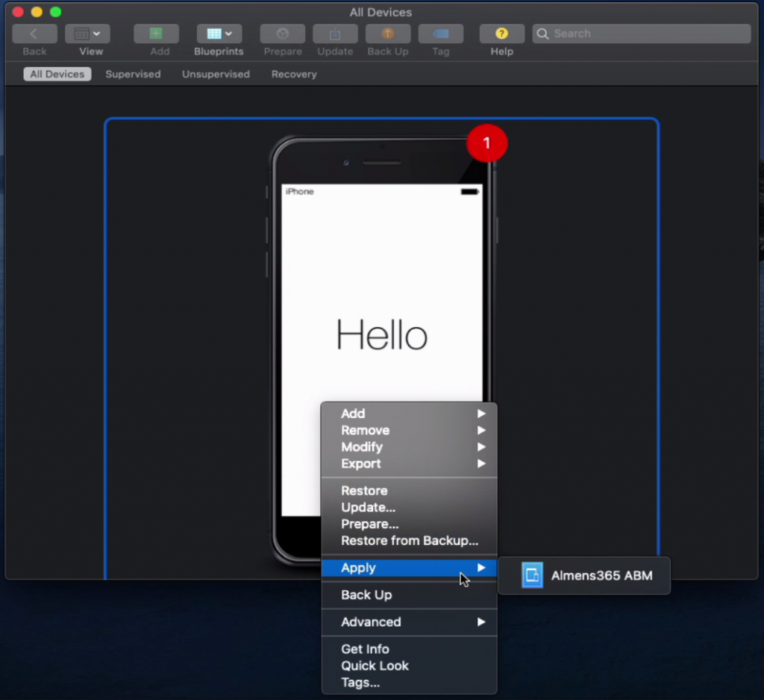Click the Add plus toolbar icon
This screenshot has width=764, height=700.
click(x=156, y=34)
